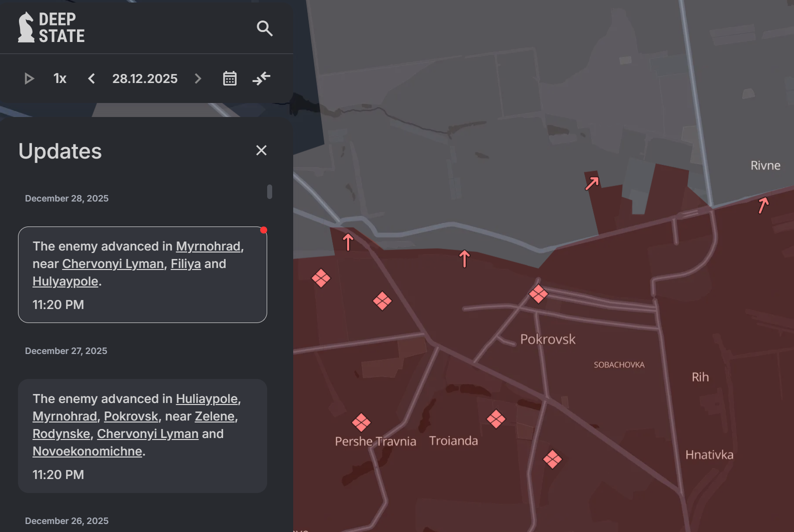Image resolution: width=794 pixels, height=532 pixels.
Task: Click the 28.12.2025 date display
Action: click(x=145, y=78)
